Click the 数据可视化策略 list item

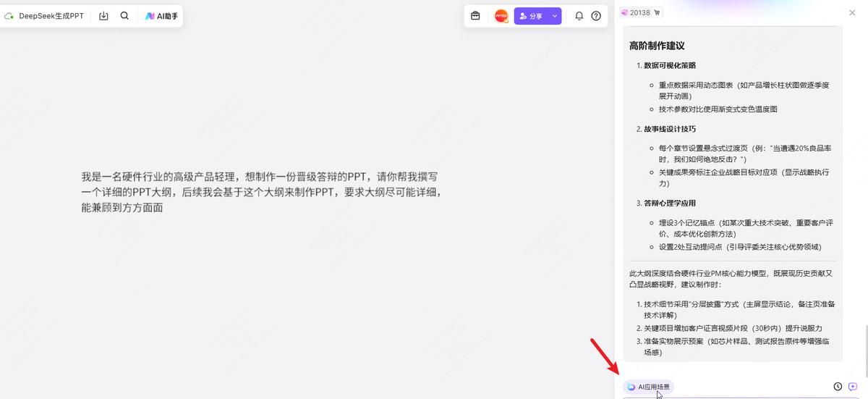click(670, 65)
